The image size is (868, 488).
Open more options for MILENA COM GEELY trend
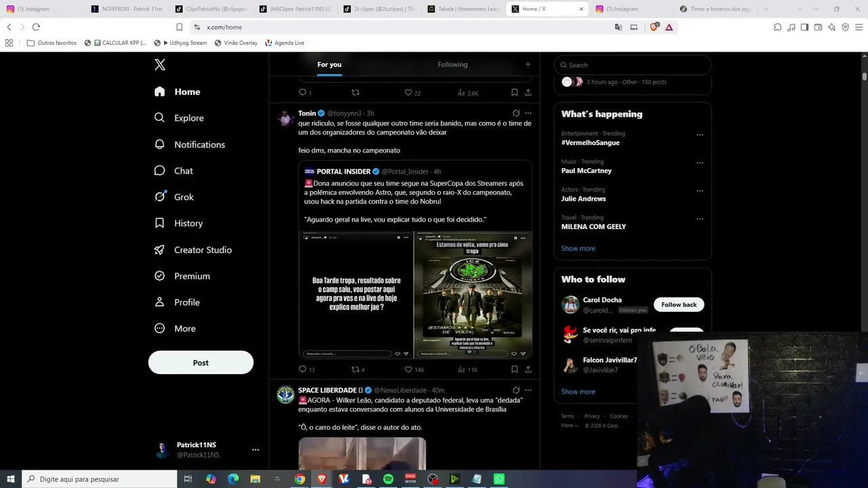pyautogui.click(x=700, y=219)
